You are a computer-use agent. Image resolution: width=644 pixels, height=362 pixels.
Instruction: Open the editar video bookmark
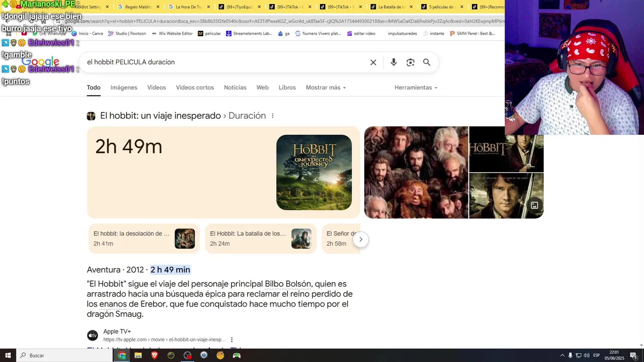coord(361,34)
